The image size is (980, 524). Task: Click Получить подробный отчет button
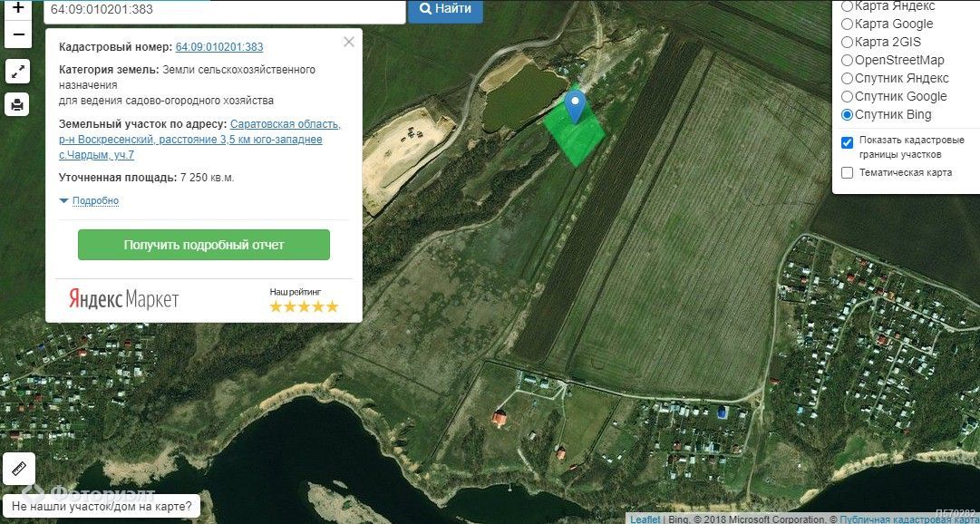pyautogui.click(x=204, y=245)
